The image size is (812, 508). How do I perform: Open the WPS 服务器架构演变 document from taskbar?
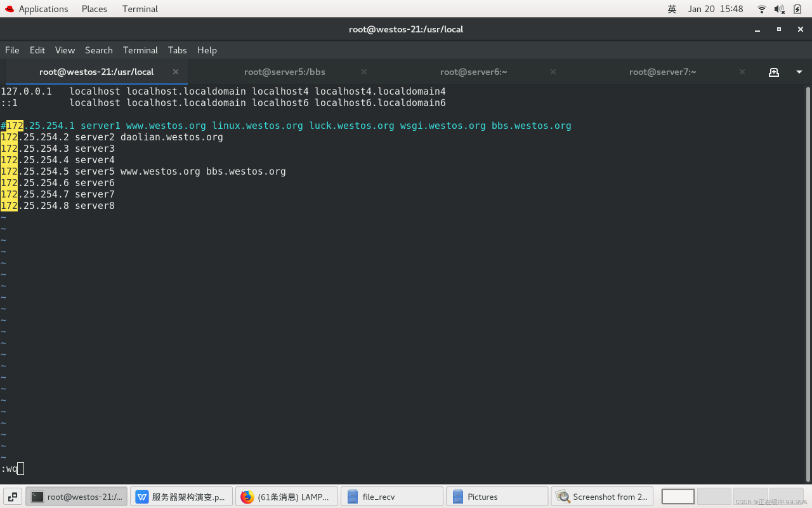click(x=181, y=497)
